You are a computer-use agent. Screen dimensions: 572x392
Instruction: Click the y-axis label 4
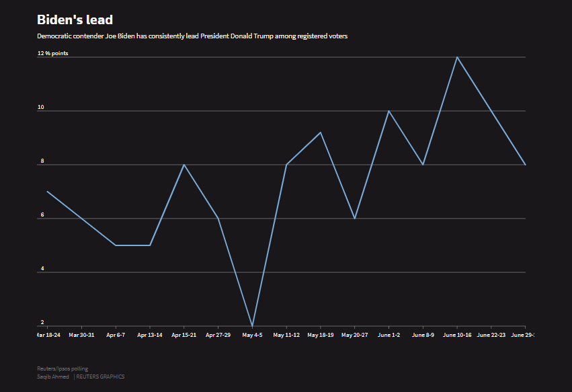[42, 269]
